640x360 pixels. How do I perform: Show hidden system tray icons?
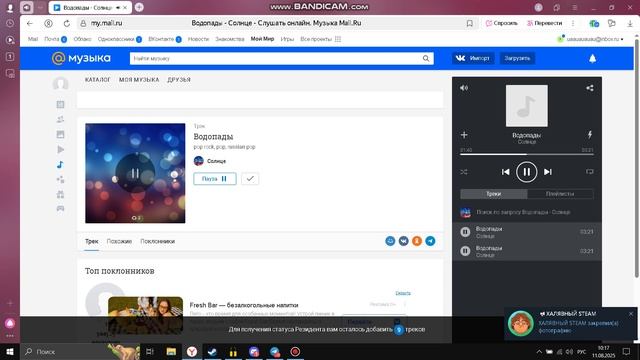539,351
